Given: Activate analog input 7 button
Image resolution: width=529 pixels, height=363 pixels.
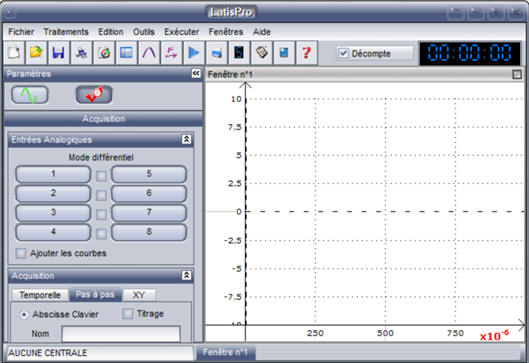Looking at the screenshot, I should coord(149,213).
